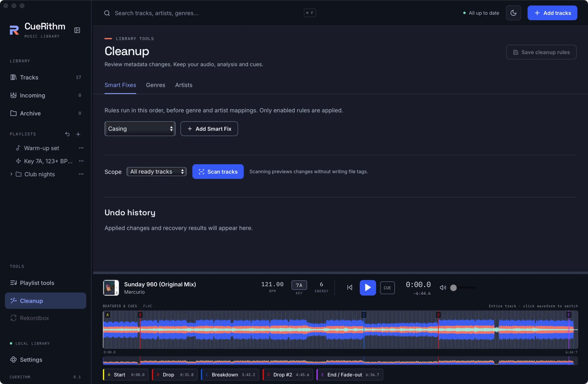
Task: Jump to cue C Breakdown
Action: tap(230, 375)
